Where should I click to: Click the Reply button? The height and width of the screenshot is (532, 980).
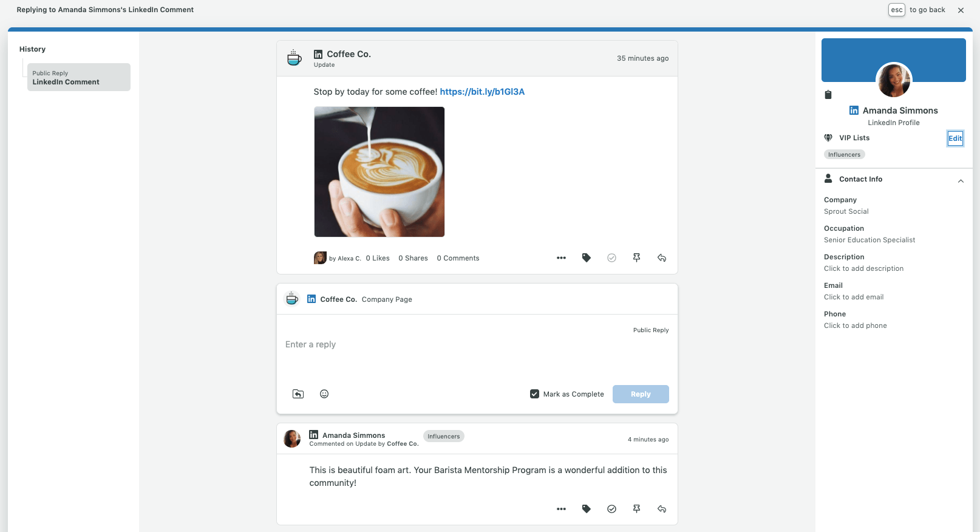point(641,394)
